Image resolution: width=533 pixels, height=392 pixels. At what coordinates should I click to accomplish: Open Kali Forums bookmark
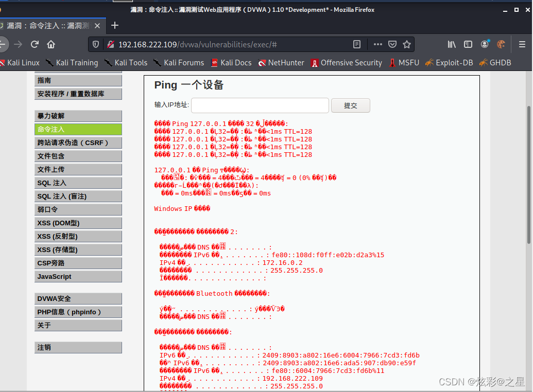pyautogui.click(x=179, y=63)
